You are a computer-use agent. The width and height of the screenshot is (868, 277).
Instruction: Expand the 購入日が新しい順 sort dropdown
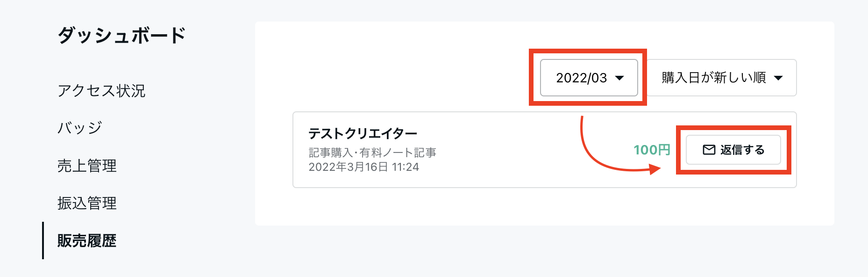point(721,78)
